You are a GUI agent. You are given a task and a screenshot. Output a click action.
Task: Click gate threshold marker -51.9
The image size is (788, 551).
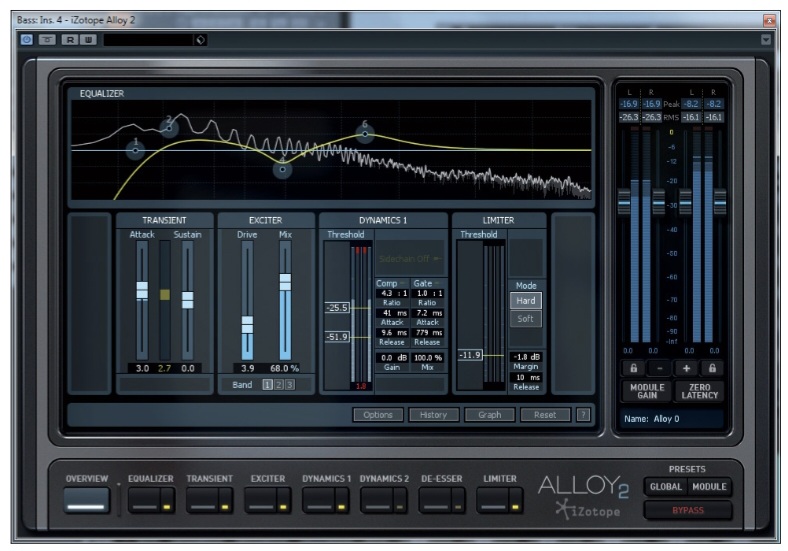pyautogui.click(x=337, y=337)
